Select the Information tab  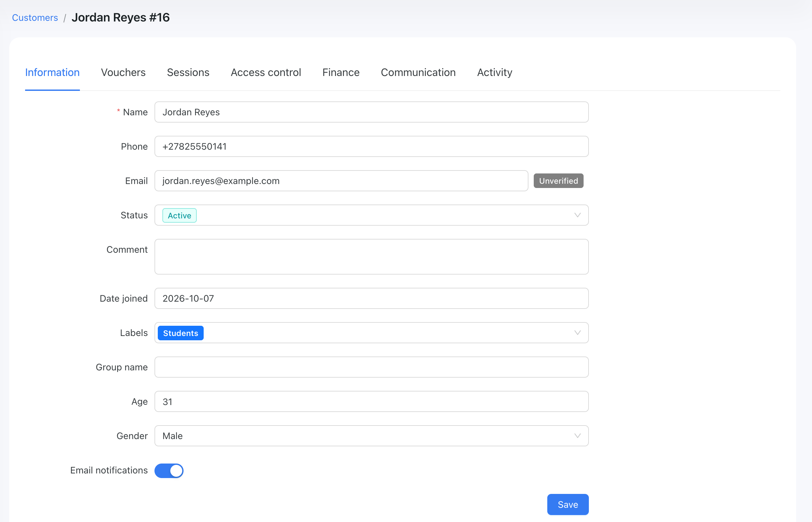click(52, 73)
